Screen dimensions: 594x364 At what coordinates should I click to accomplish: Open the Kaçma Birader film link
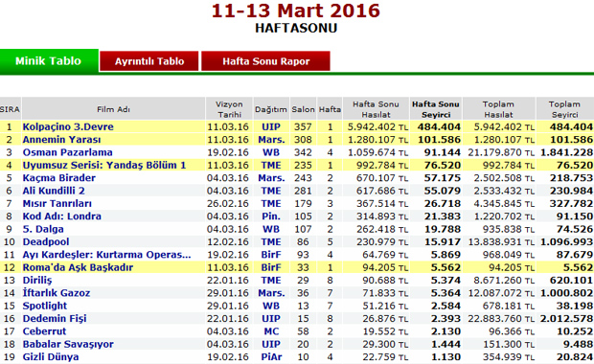coord(59,178)
